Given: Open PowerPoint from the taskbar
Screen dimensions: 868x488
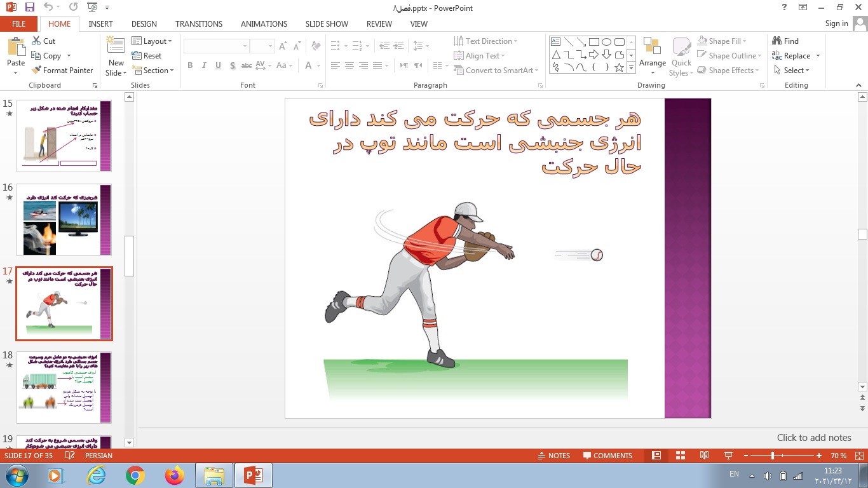Looking at the screenshot, I should coord(254,475).
